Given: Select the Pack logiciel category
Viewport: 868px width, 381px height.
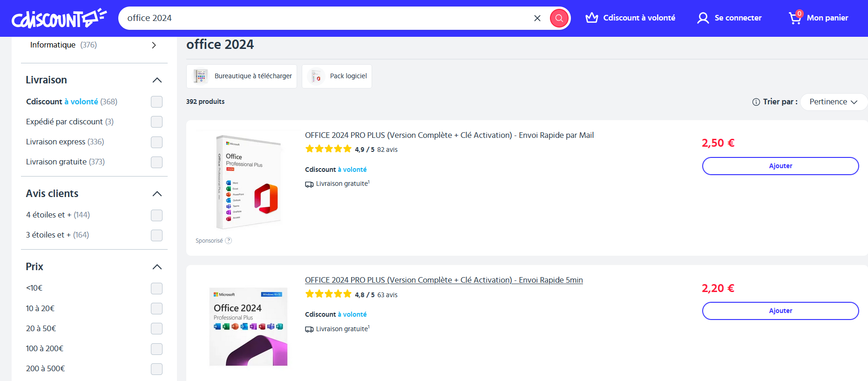Looking at the screenshot, I should (337, 76).
